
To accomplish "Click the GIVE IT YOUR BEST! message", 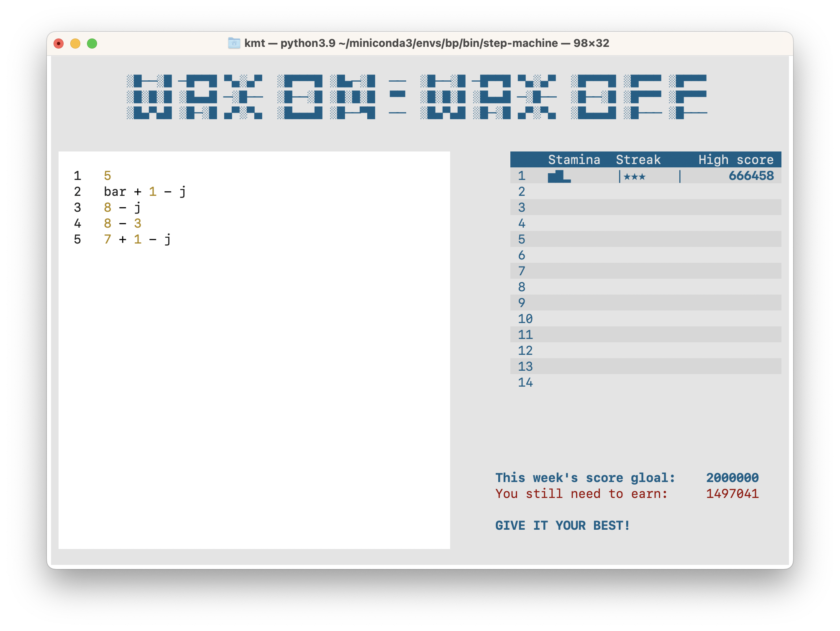I will tap(562, 526).
